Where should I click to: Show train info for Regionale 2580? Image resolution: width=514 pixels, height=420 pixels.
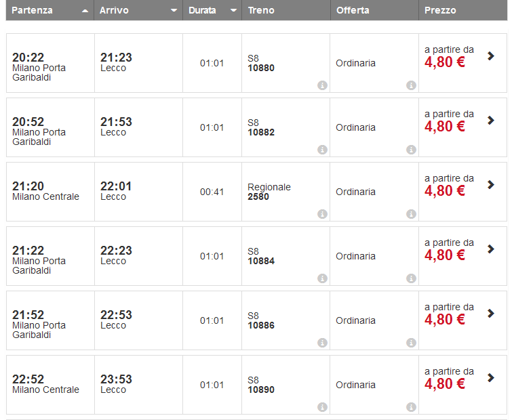[x=322, y=214]
